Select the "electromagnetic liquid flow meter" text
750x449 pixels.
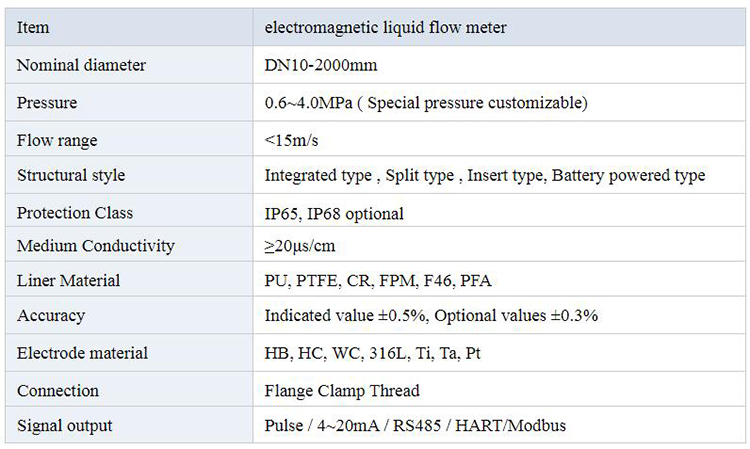click(385, 28)
